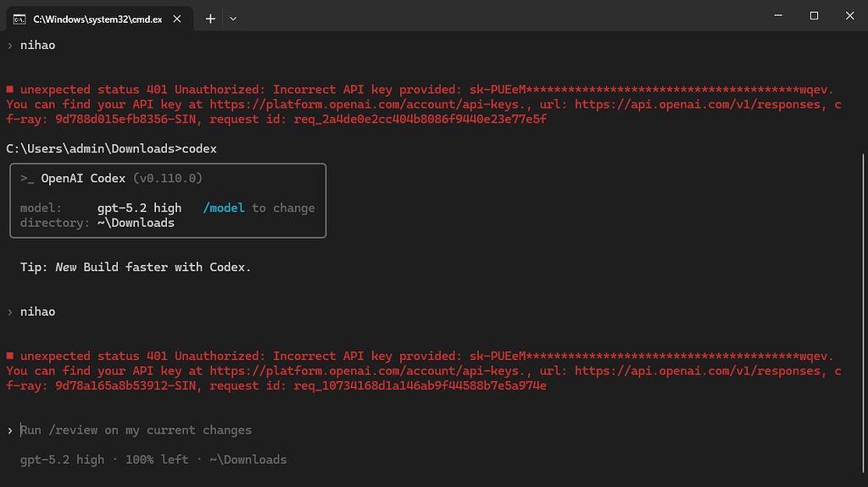Close the cmd.exe terminal tab
Screen dimensions: 868x487
[x=177, y=19]
